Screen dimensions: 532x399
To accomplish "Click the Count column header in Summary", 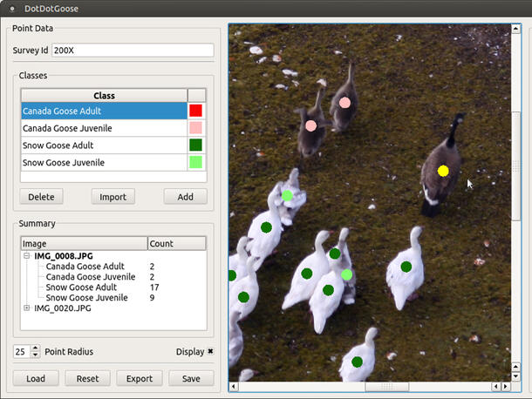I will click(177, 243).
